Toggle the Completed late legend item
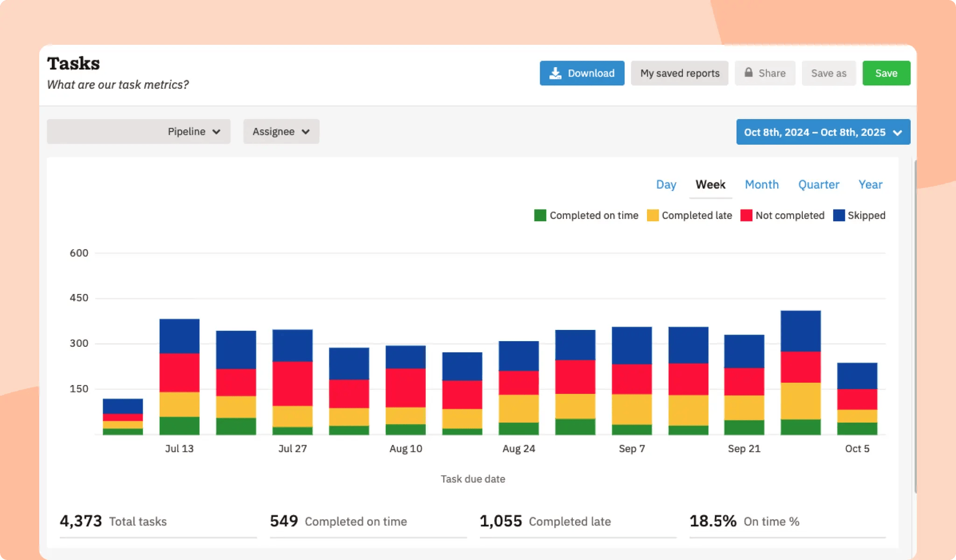Screen dimensions: 956x560 689,215
